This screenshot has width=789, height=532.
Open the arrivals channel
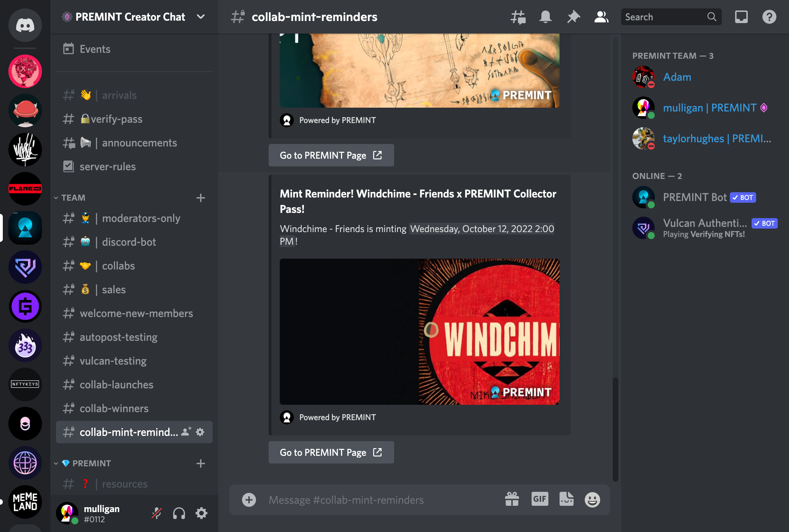tap(134, 95)
